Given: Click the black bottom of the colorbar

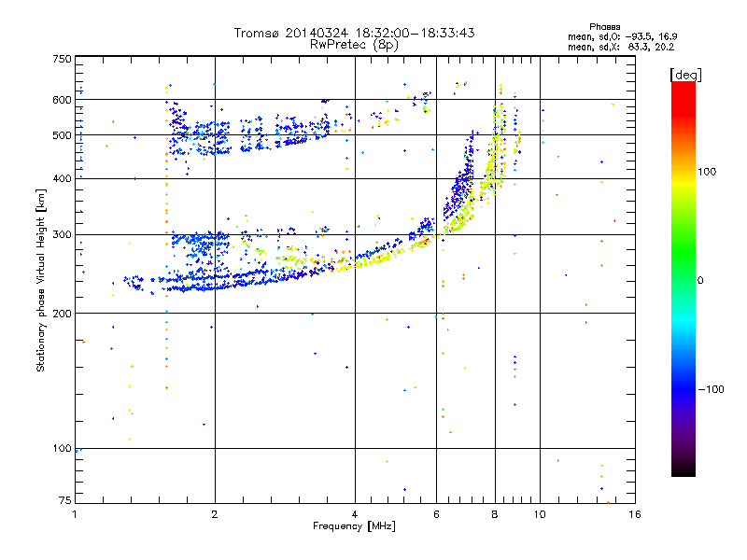Looking at the screenshot, I should pos(684,470).
